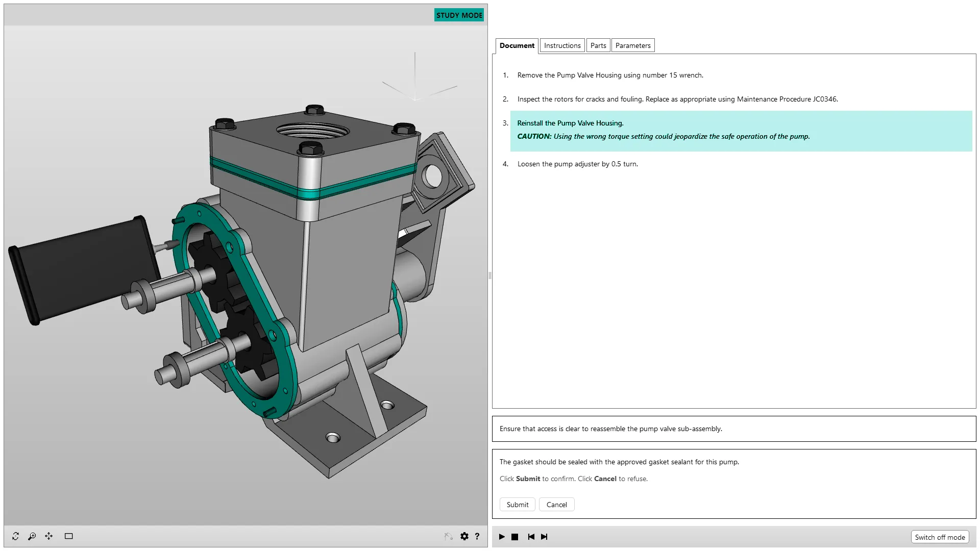Select step 4 Loosen the pump adjuster
This screenshot has height=551, width=980.
[577, 164]
